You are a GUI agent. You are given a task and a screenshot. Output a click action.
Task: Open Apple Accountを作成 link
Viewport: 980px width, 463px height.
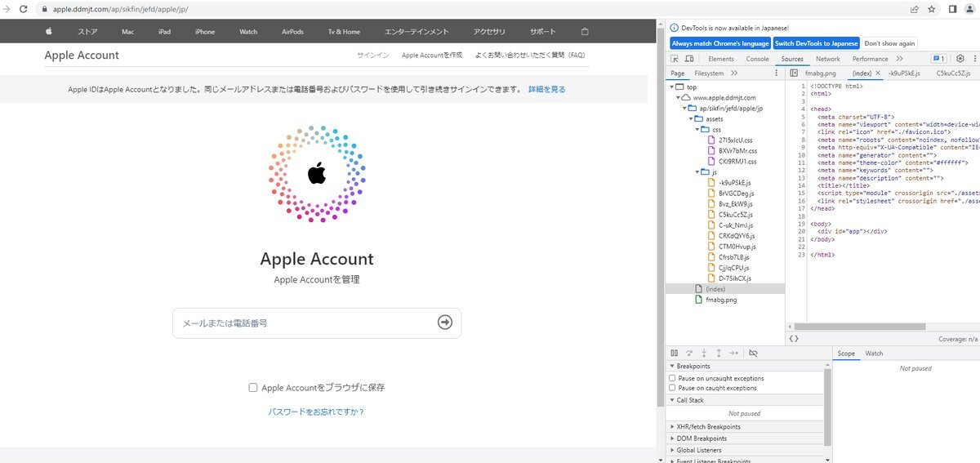click(432, 56)
